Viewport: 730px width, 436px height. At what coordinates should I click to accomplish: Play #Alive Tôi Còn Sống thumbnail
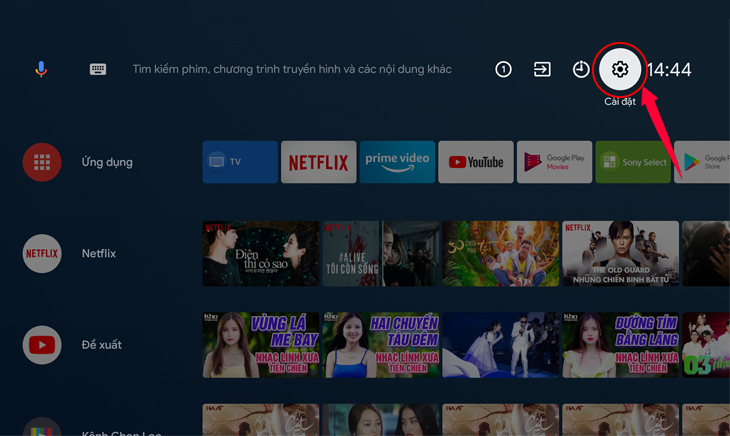pyautogui.click(x=381, y=254)
